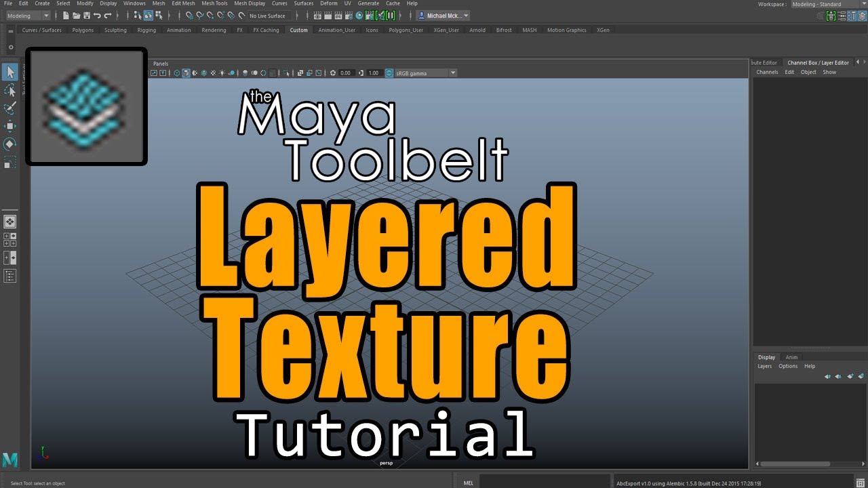The width and height of the screenshot is (868, 488).
Task: Toggle smooth shade all in panel toolbar
Action: click(186, 73)
